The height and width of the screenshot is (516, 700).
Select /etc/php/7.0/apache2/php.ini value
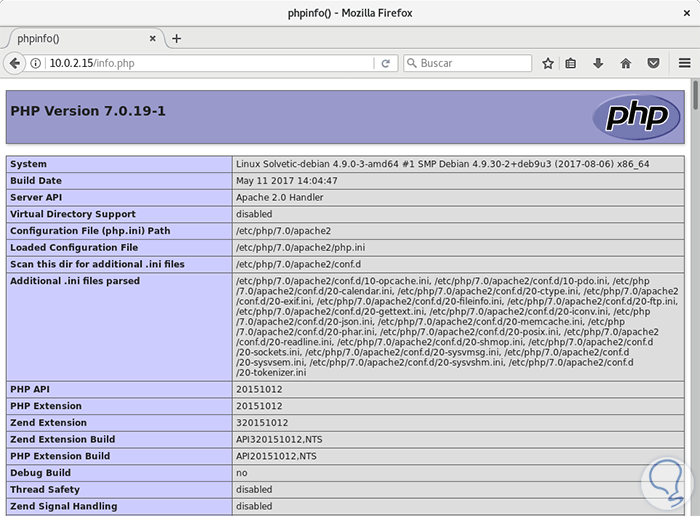pyautogui.click(x=300, y=248)
